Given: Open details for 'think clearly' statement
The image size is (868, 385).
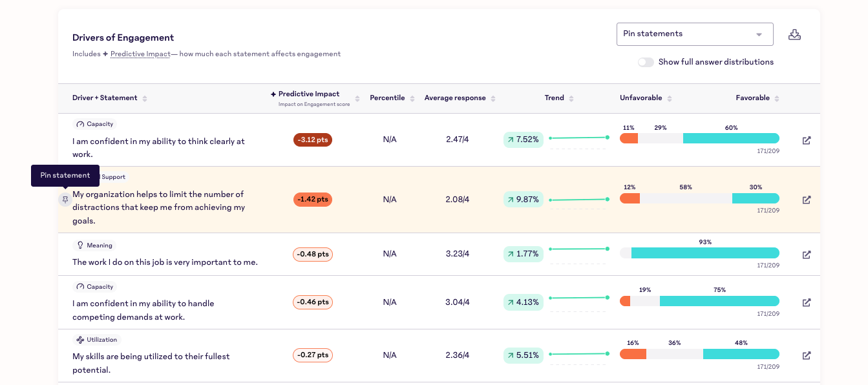Looking at the screenshot, I should (806, 140).
